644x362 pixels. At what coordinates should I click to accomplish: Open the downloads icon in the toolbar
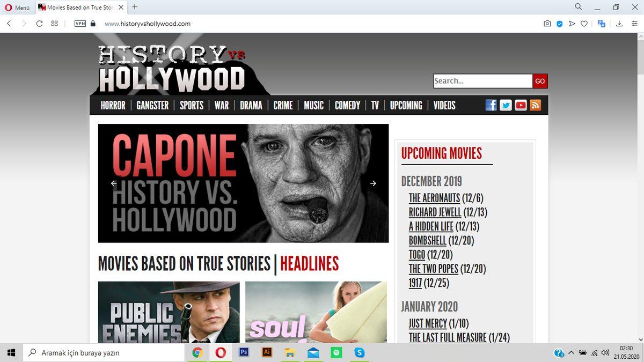619,24
